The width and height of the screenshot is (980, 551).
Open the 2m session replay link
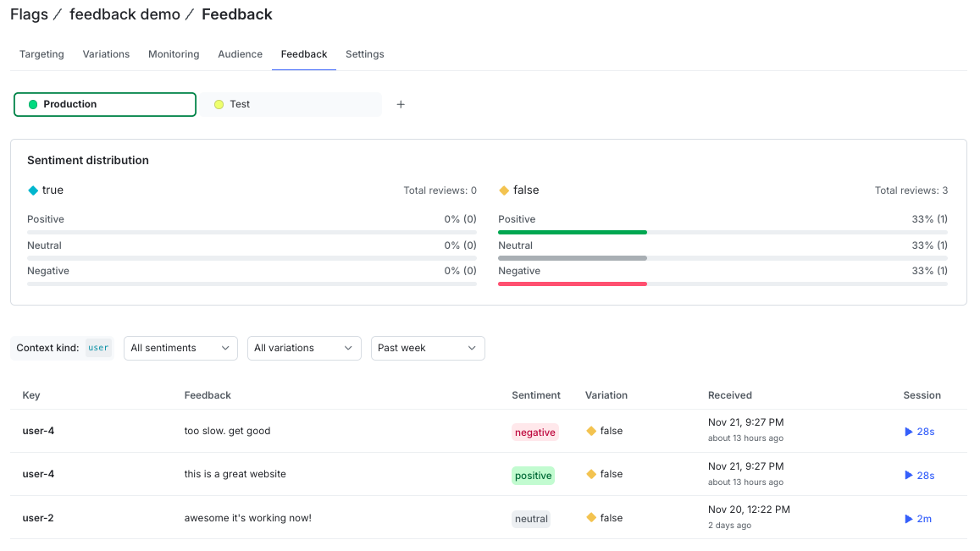point(918,518)
